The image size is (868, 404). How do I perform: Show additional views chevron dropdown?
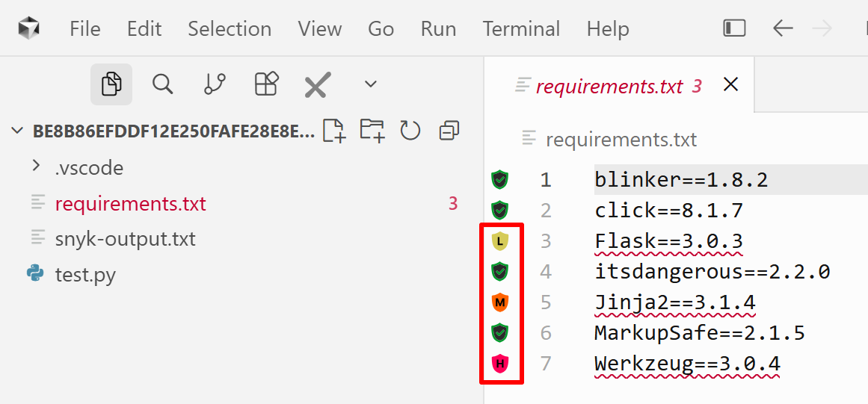point(370,84)
